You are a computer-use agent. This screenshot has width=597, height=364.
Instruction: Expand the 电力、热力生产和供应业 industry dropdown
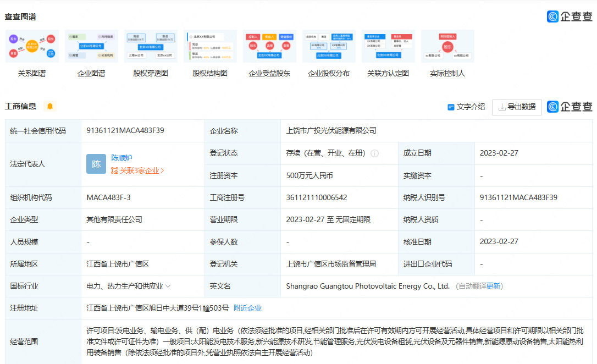point(168,286)
